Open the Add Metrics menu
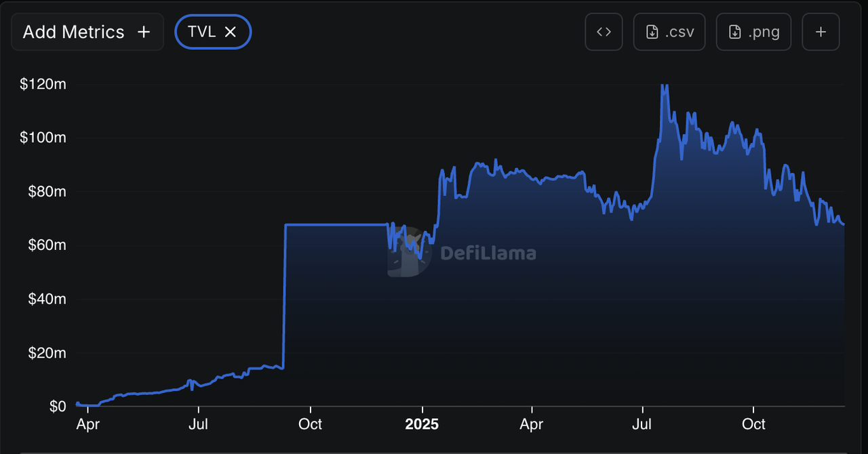Viewport: 868px width, 454px height. tap(87, 32)
